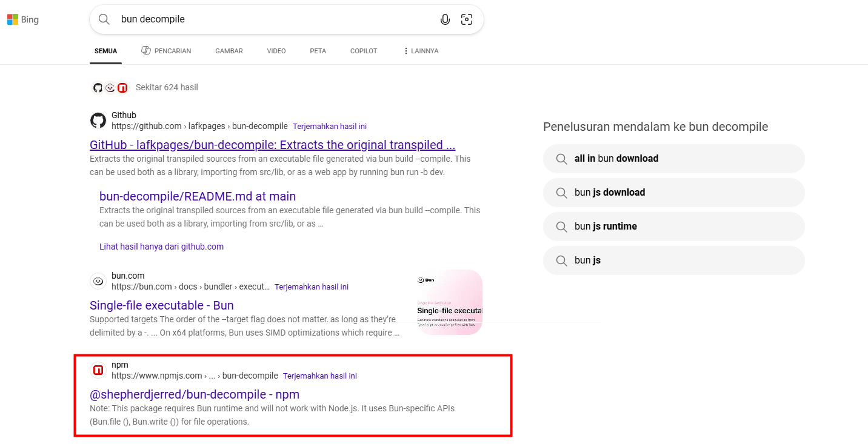Open GitHub lafkpages/bun-decompile result link

272,145
